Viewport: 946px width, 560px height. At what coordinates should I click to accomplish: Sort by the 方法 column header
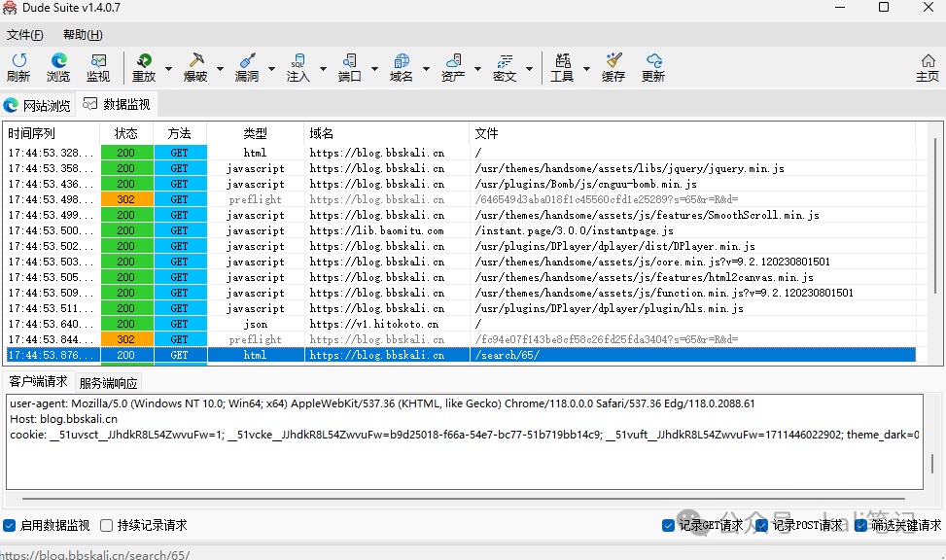pyautogui.click(x=179, y=133)
